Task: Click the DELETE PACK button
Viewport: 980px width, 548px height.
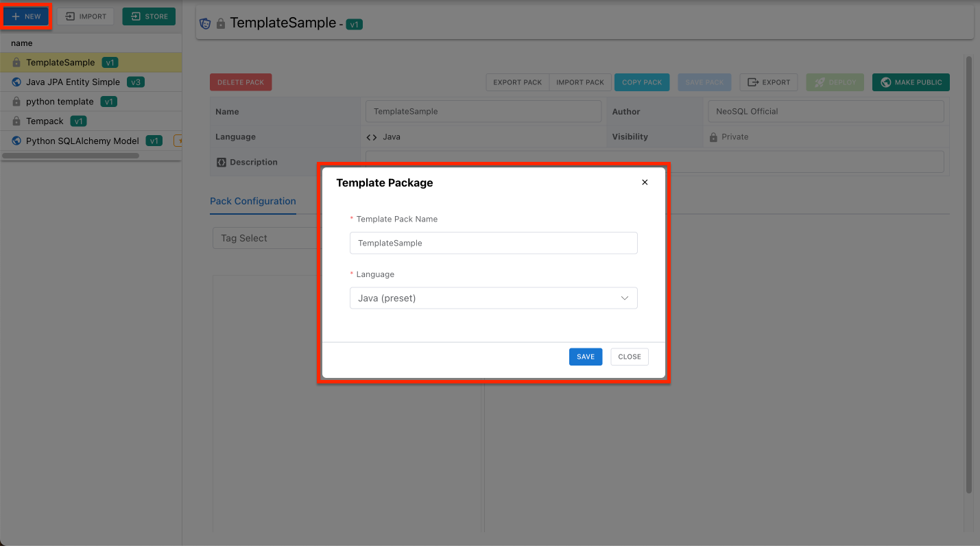Action: coord(241,82)
